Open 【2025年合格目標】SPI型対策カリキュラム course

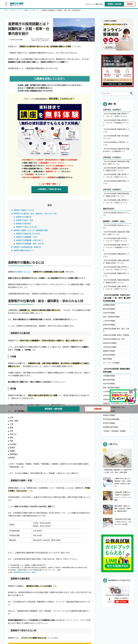(x=117, y=144)
